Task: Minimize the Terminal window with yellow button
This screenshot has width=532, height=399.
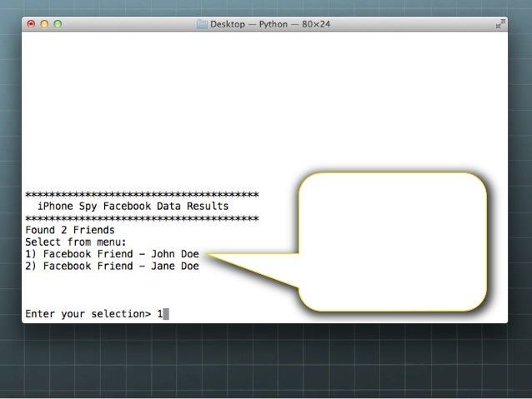Action: click(x=44, y=24)
